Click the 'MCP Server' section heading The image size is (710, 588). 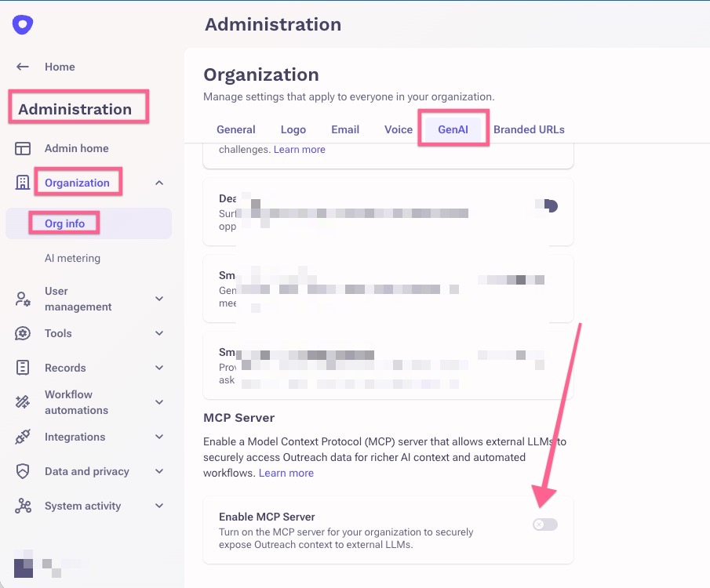click(x=239, y=418)
